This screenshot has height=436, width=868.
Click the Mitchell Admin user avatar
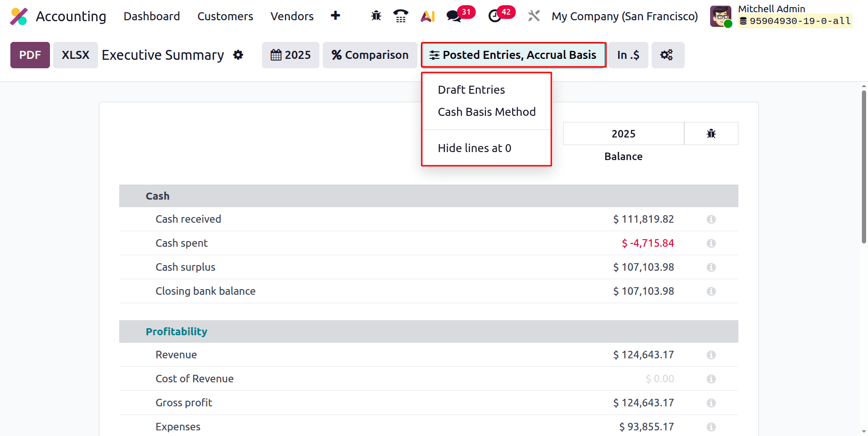(721, 16)
